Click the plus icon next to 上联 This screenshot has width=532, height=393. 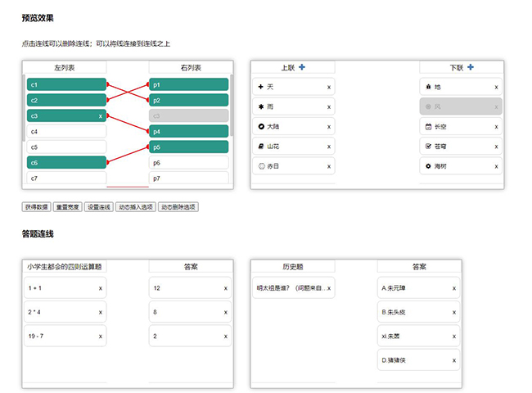[303, 67]
